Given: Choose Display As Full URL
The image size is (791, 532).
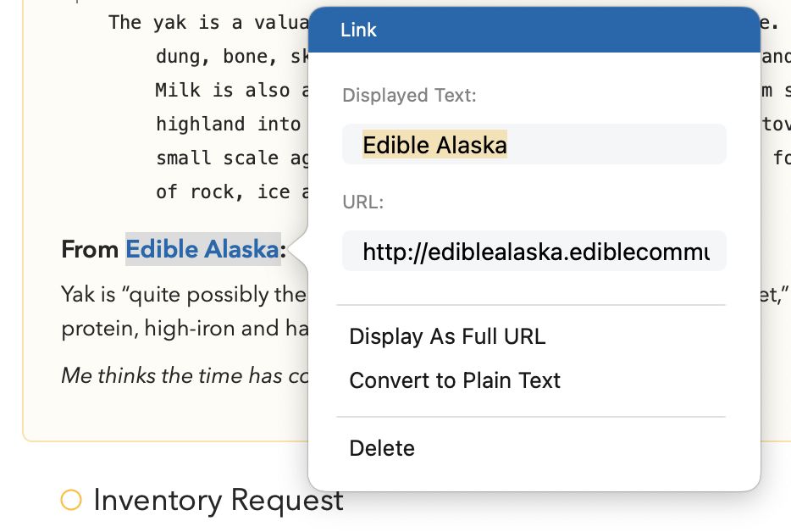Looking at the screenshot, I should (447, 336).
